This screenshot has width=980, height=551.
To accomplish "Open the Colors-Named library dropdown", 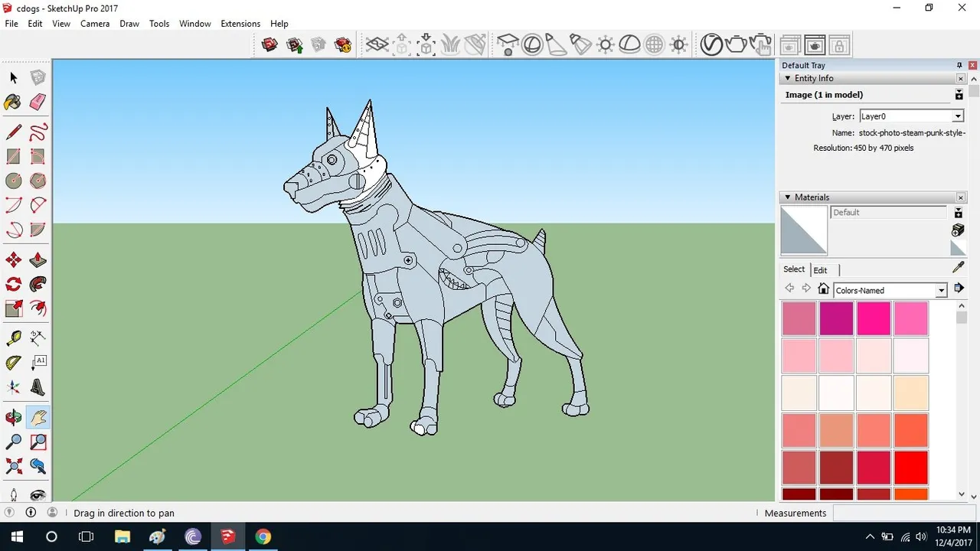I will (941, 291).
